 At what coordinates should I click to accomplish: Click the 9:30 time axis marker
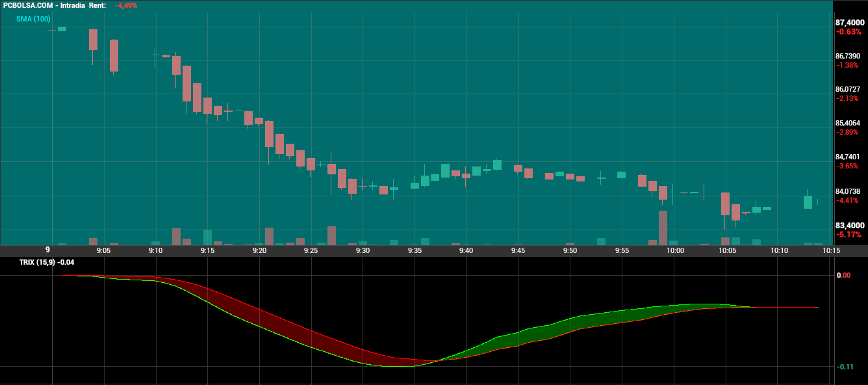point(363,250)
